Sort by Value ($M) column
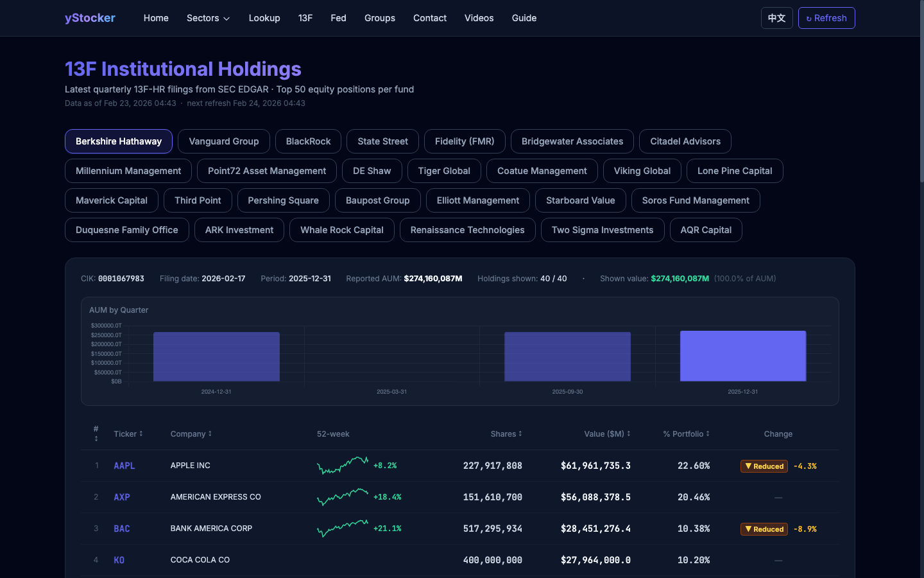924x578 pixels. [606, 434]
